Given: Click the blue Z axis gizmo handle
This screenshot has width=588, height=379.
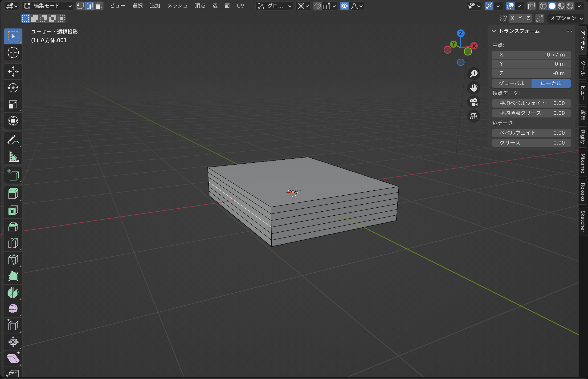Looking at the screenshot, I should [x=461, y=33].
